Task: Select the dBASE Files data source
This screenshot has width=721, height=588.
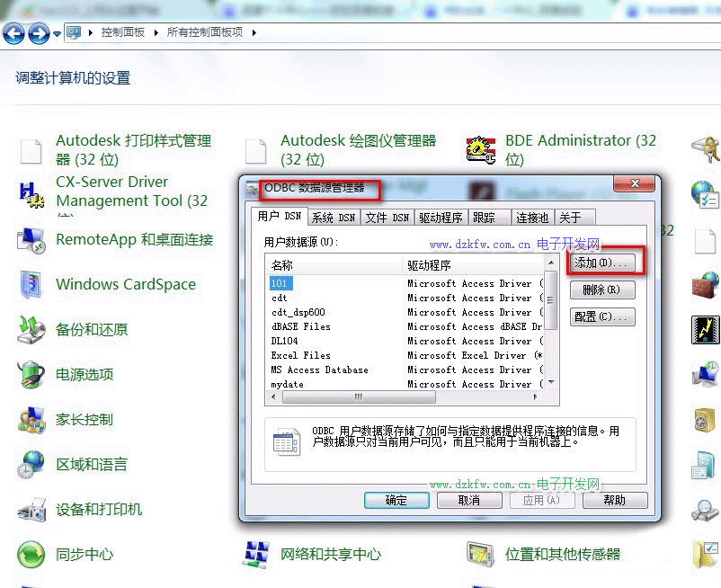Action: [301, 326]
